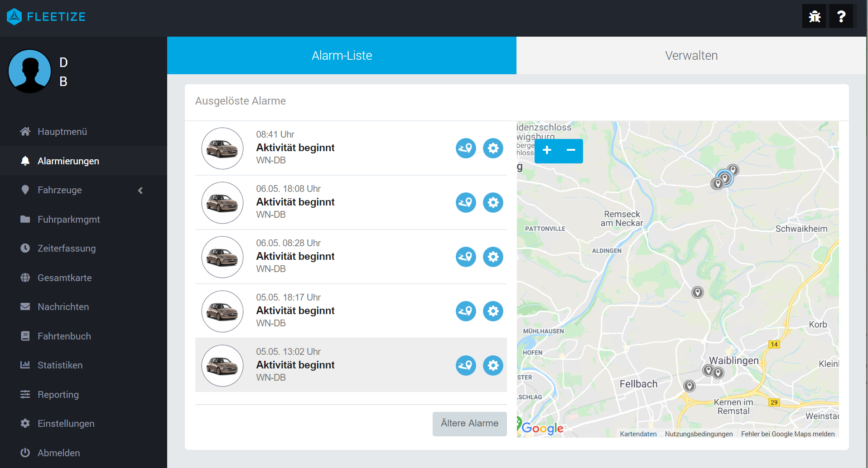Open the Fuhrparkmgmt folder icon
The height and width of the screenshot is (468, 868).
pyautogui.click(x=25, y=219)
